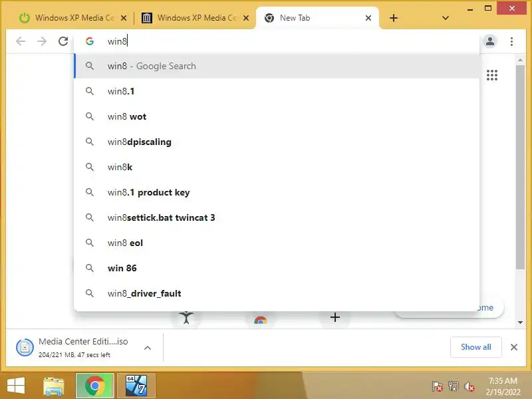
Task: Choose the 'win8 wot' suggestion
Action: click(x=277, y=116)
